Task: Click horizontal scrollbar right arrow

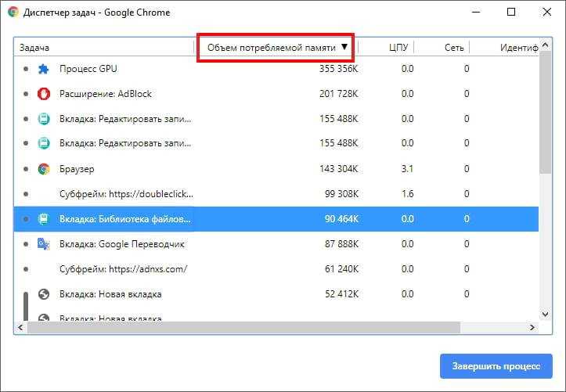Action: click(532, 327)
